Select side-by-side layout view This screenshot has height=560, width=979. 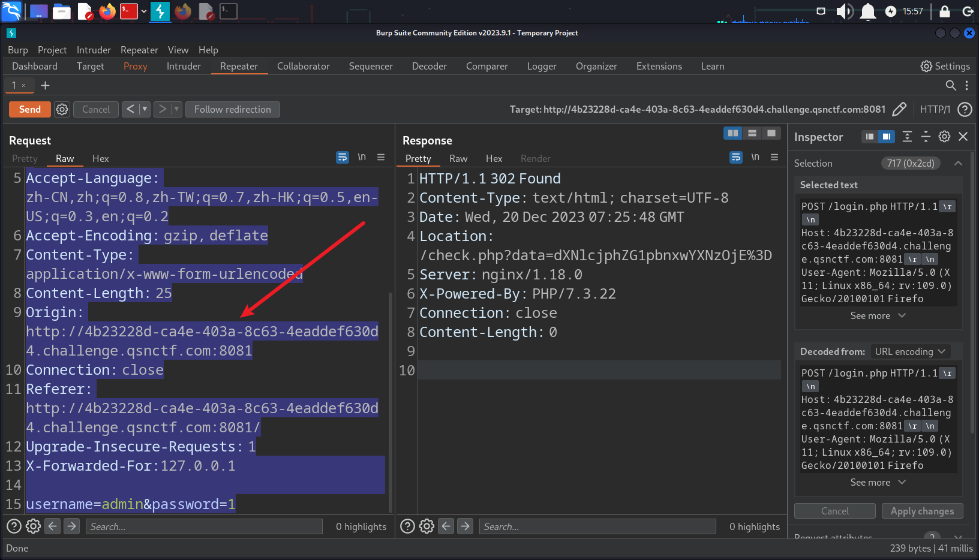point(733,133)
